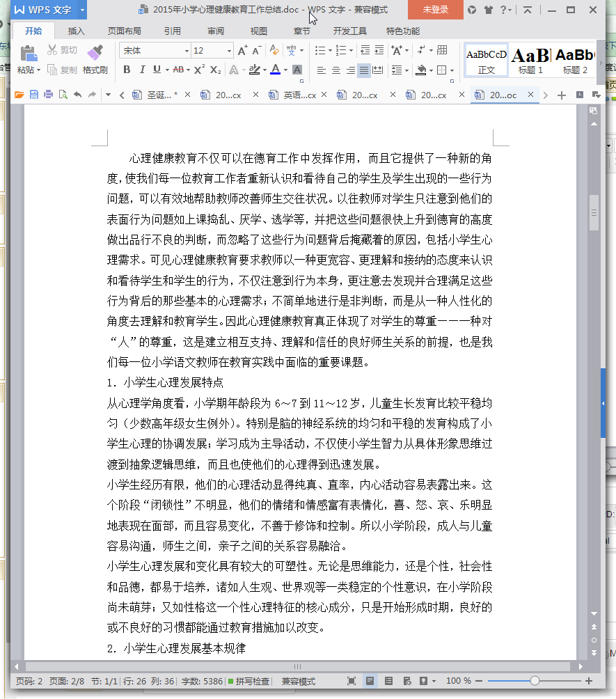This screenshot has width=616, height=699.
Task: Add a new document tab
Action: (x=562, y=95)
